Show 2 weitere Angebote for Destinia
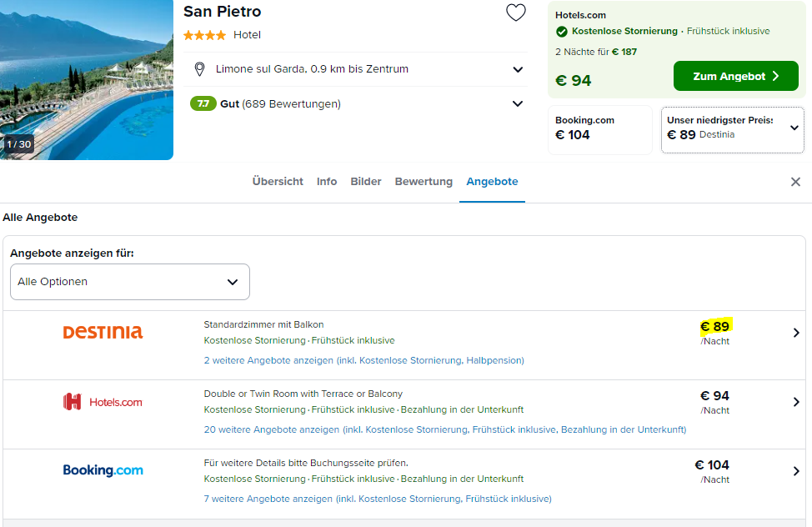This screenshot has height=527, width=812. point(363,360)
